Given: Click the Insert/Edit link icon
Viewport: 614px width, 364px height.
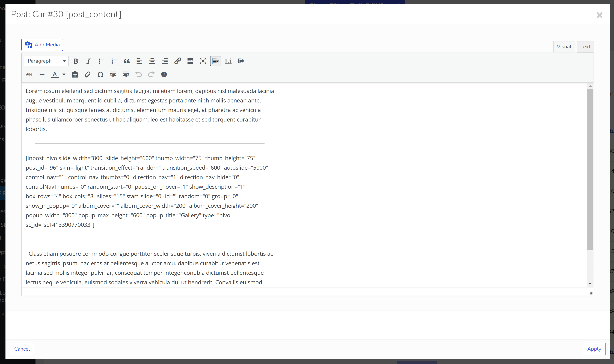Looking at the screenshot, I should click(177, 61).
